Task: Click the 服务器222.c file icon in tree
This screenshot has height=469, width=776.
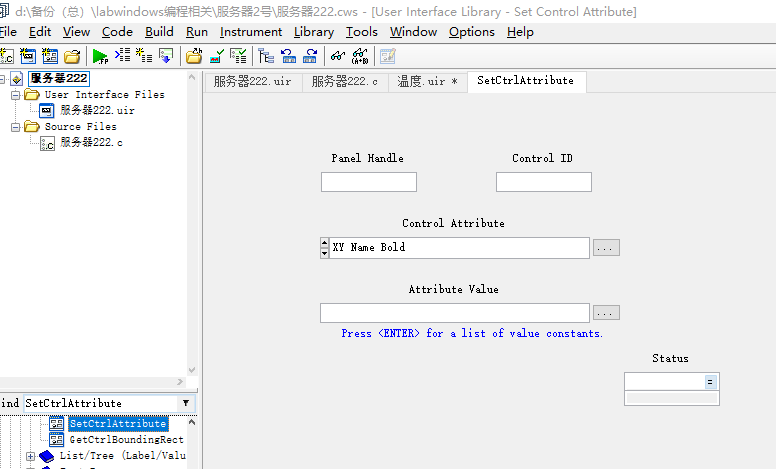Action: pyautogui.click(x=47, y=143)
